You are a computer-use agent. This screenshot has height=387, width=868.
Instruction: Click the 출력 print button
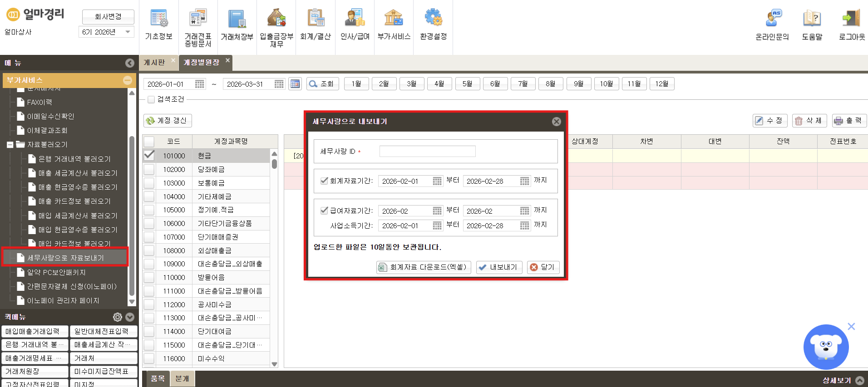tap(849, 121)
